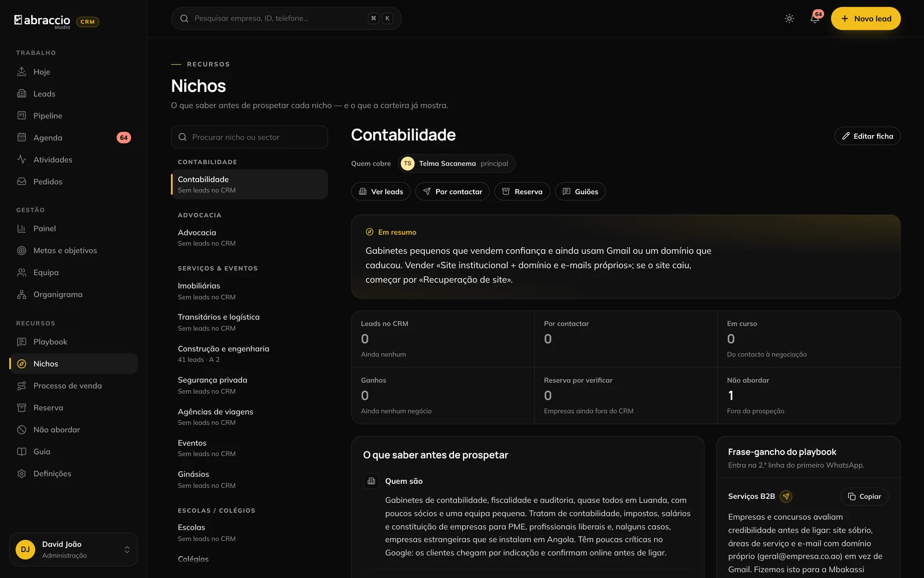
Task: Click the Ver leads button
Action: (381, 191)
